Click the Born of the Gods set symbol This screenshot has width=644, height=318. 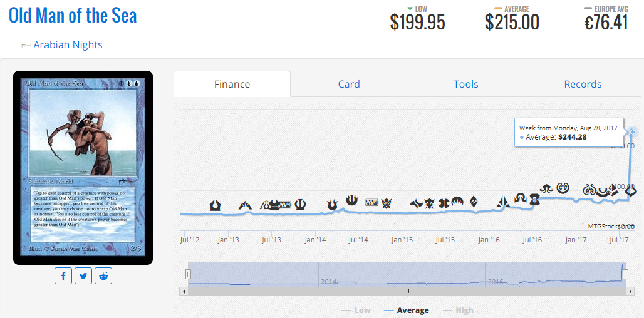(332, 204)
